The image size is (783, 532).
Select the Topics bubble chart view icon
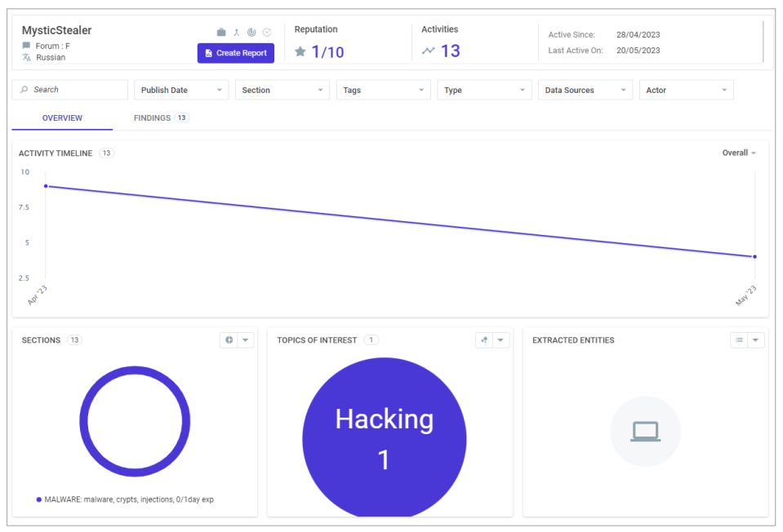pyautogui.click(x=484, y=340)
